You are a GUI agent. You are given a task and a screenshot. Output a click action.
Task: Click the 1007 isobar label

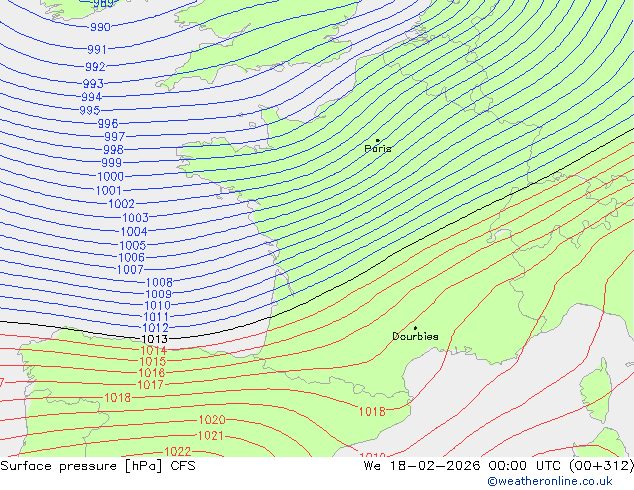coord(130,269)
